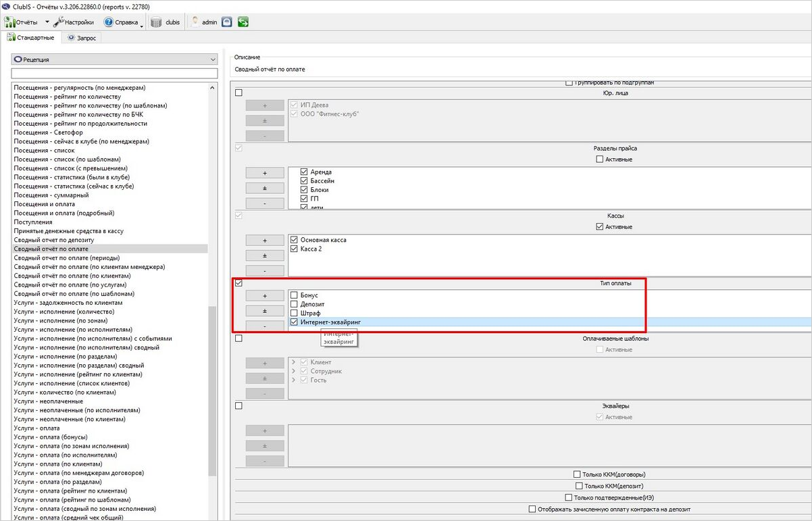The height and width of the screenshot is (521, 812).
Task: Click the report search input field
Action: (113, 73)
